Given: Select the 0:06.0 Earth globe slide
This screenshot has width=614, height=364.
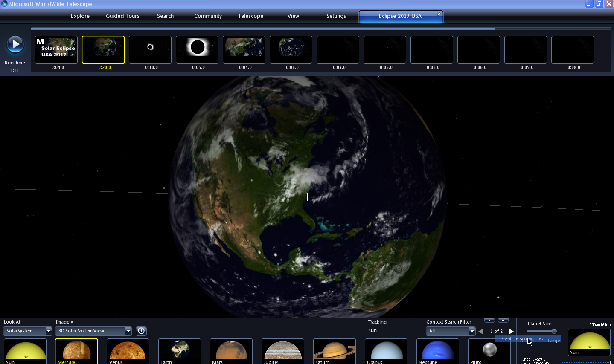Looking at the screenshot, I should [291, 49].
